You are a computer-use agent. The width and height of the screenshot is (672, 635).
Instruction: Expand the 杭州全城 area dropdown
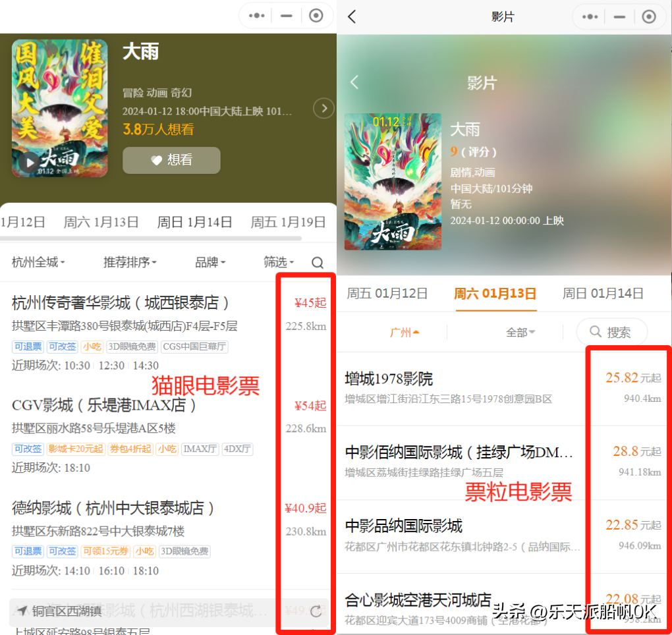[x=38, y=262]
